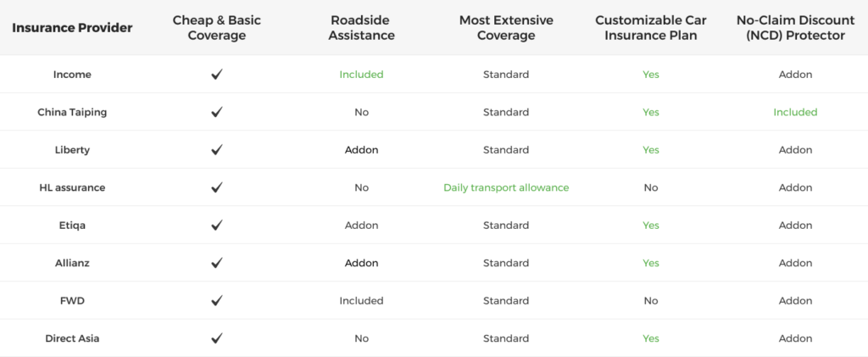Viewport: 868px width, 357px height.
Task: Click the HL assurance provider name
Action: coord(72,187)
